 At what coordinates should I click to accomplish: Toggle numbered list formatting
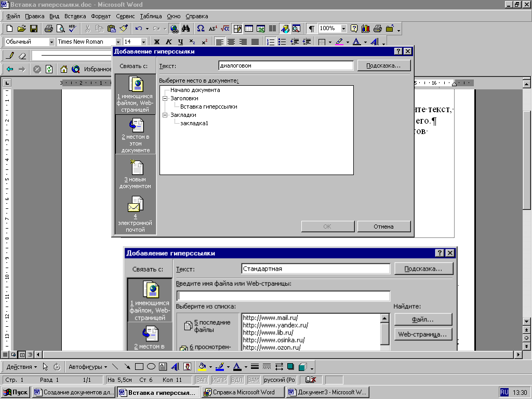270,42
